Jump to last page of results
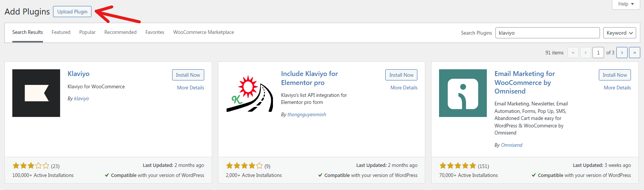Viewport: 644px width, 190px height. click(x=634, y=53)
